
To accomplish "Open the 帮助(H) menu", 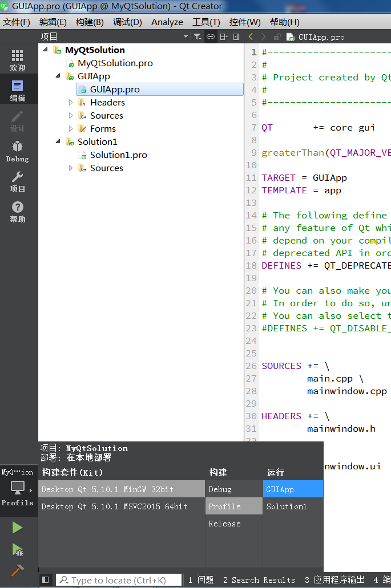I will tap(284, 22).
